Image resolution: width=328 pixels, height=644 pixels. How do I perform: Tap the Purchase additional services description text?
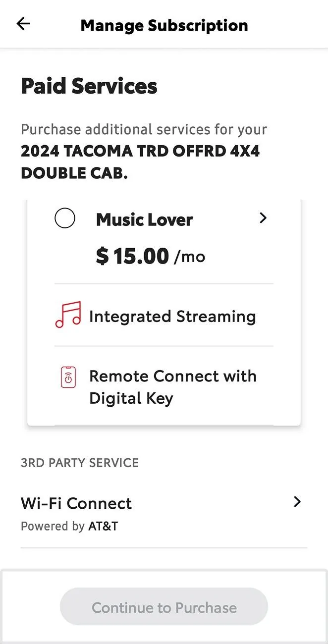(x=144, y=130)
